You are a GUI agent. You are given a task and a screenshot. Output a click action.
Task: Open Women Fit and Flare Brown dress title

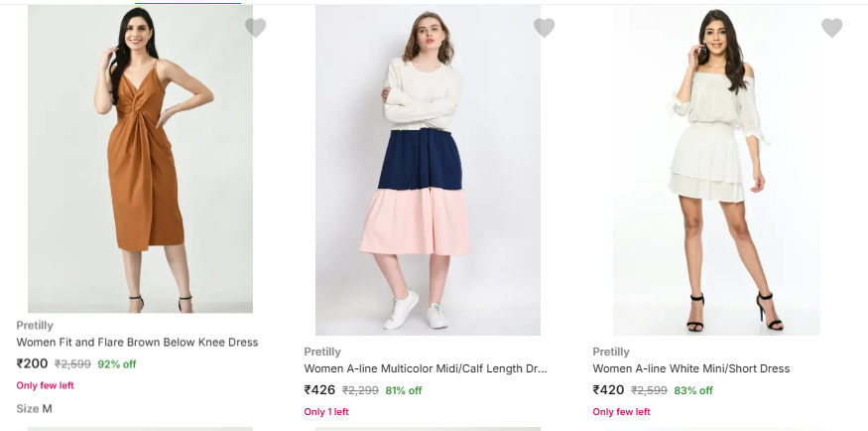pyautogui.click(x=137, y=343)
